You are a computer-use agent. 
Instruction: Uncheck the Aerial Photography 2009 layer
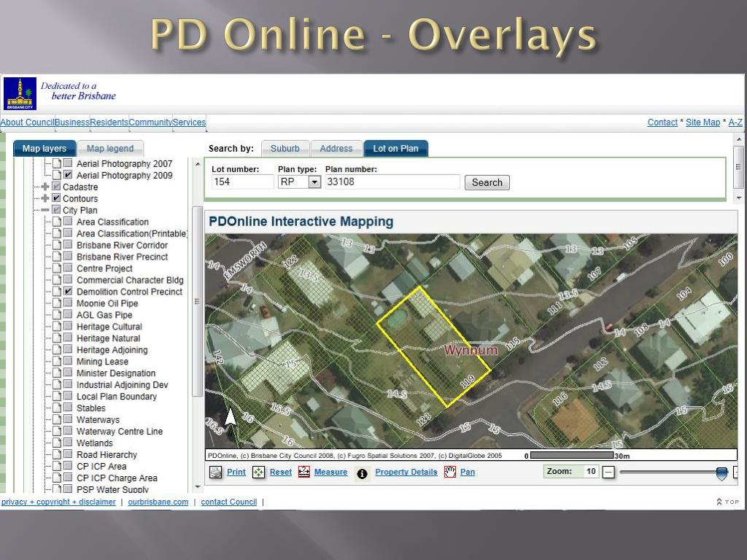[x=68, y=175]
